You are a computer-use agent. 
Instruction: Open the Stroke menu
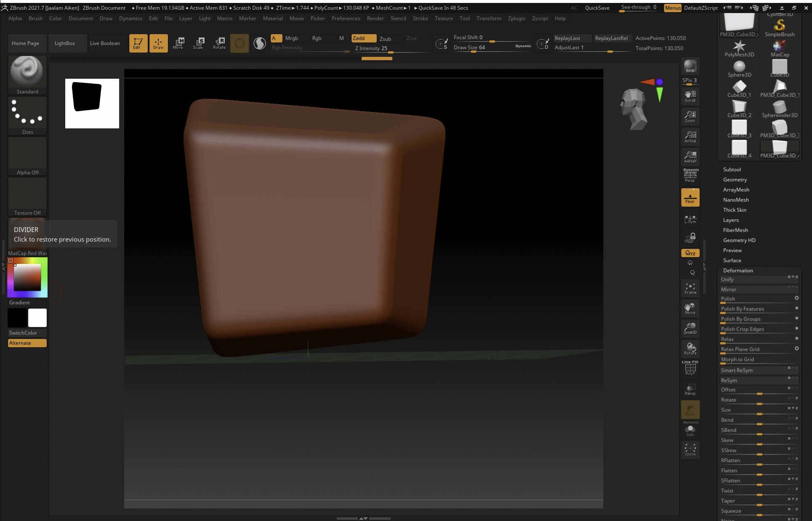click(x=420, y=19)
